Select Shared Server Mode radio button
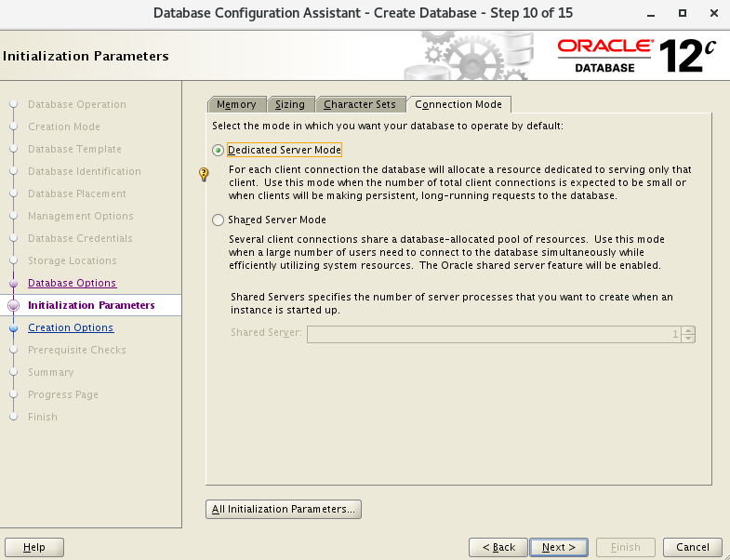This screenshot has height=560, width=730. tap(219, 220)
